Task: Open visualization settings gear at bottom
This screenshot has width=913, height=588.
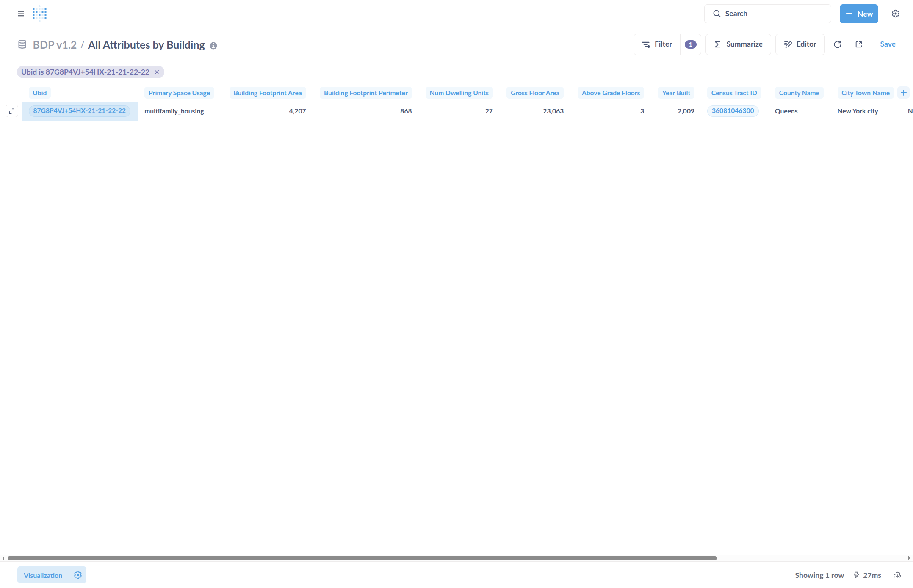Action: (78, 575)
